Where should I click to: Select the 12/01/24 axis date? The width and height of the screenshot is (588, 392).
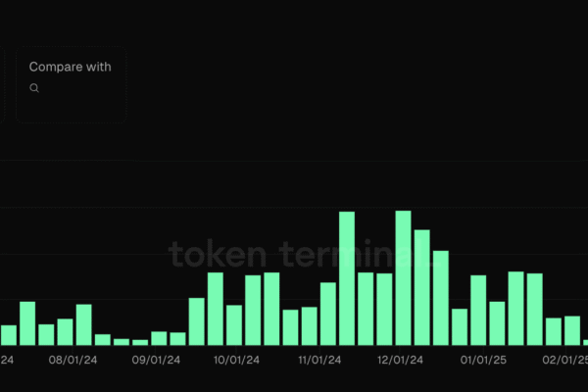[x=400, y=361]
